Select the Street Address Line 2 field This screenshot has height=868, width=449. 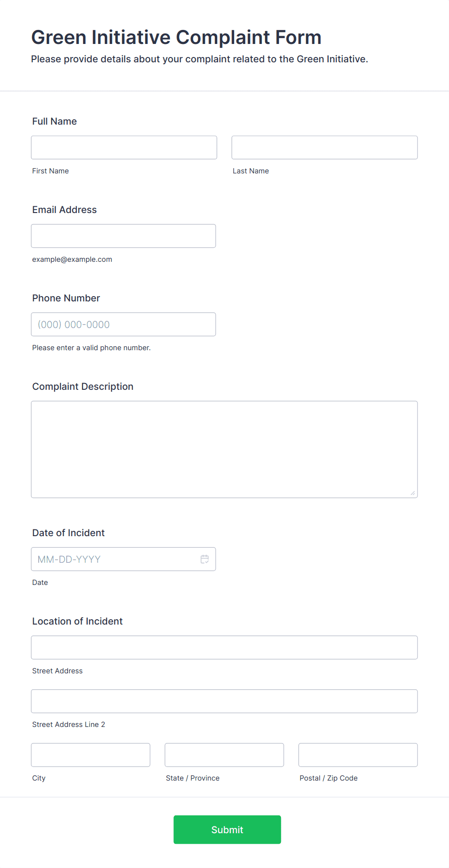224,701
